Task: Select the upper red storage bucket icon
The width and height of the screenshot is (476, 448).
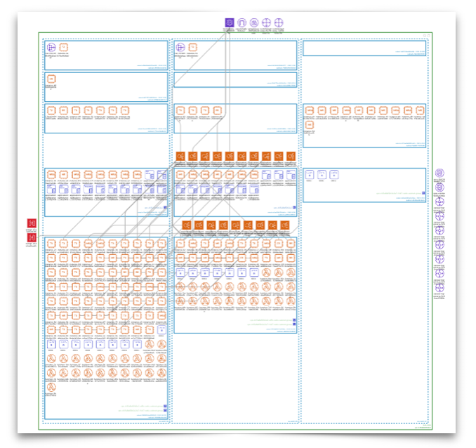Action: (32, 223)
